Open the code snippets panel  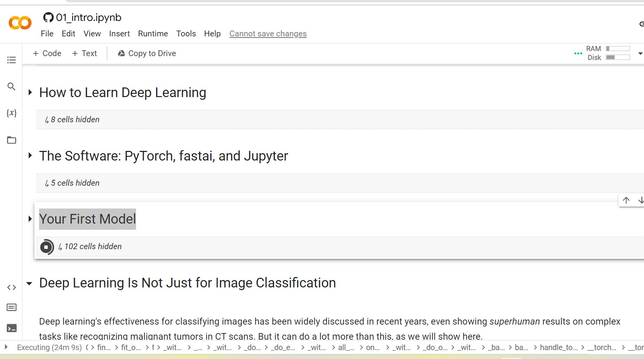tap(11, 287)
